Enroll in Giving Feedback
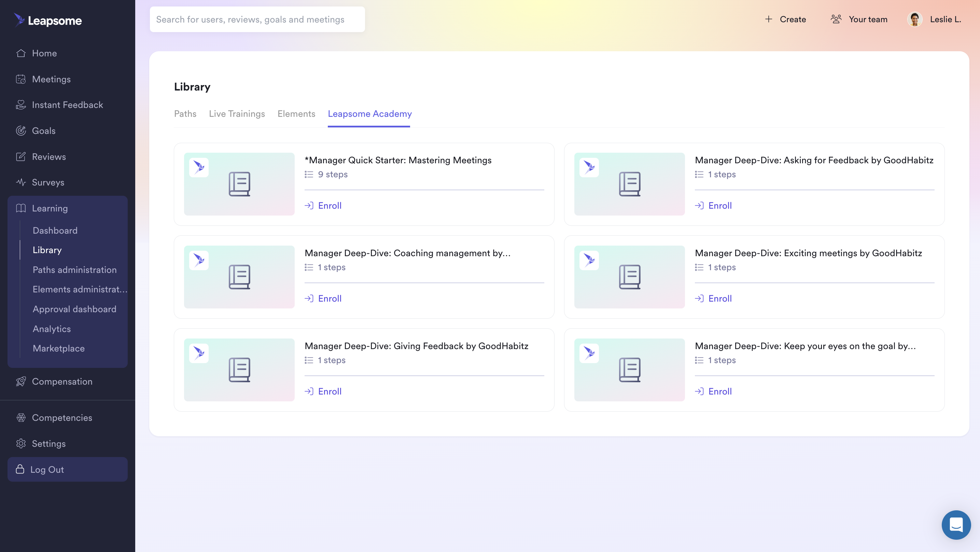 [323, 391]
